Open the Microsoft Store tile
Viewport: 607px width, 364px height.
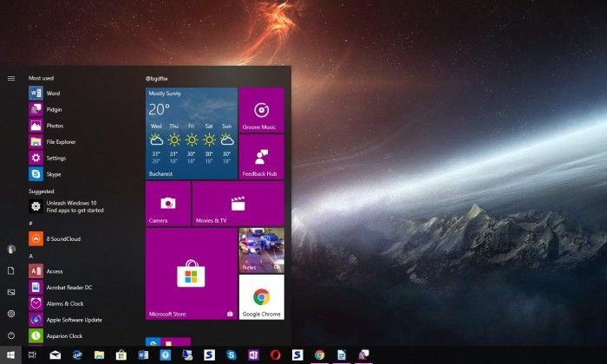point(191,275)
